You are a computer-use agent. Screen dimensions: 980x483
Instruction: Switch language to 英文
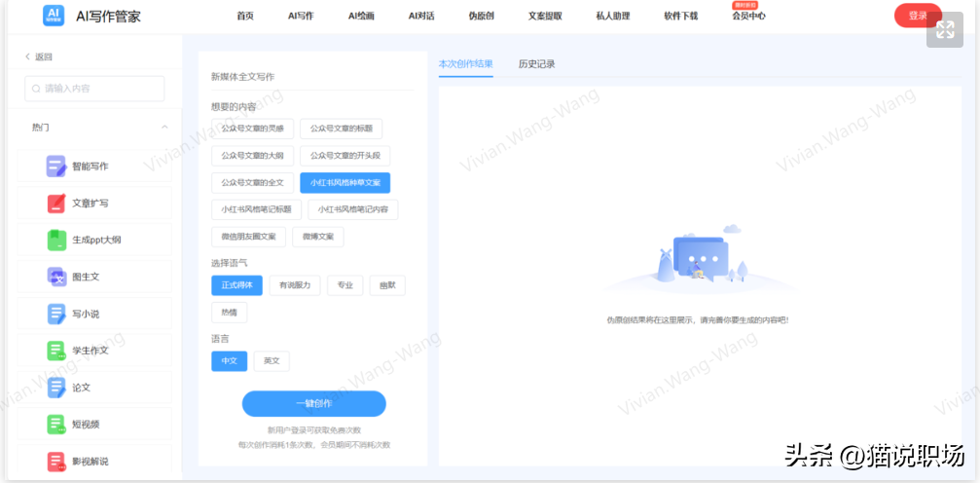point(272,361)
